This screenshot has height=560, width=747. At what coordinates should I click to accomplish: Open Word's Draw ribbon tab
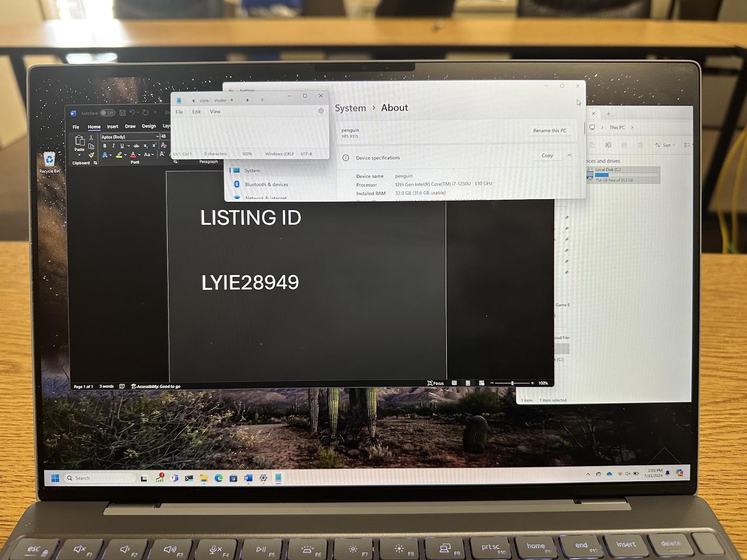pyautogui.click(x=130, y=127)
